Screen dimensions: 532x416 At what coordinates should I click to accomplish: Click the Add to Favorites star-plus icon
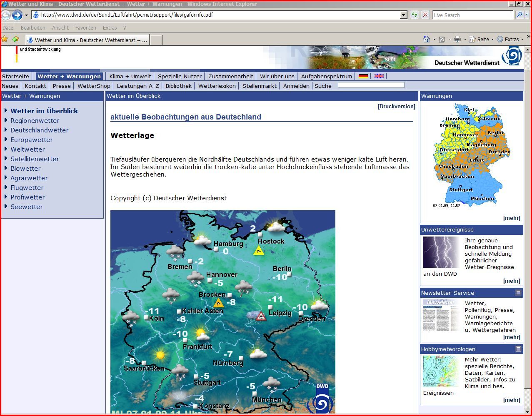coord(16,39)
